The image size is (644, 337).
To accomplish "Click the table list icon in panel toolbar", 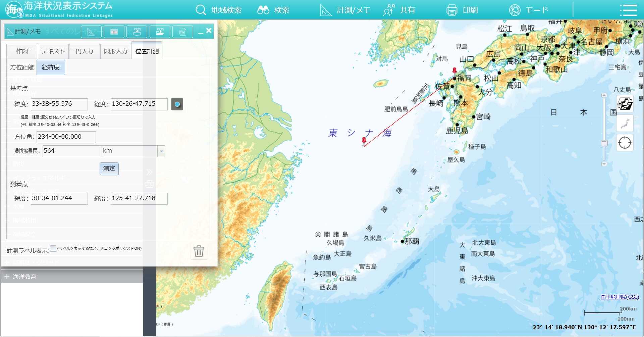I will (x=114, y=32).
